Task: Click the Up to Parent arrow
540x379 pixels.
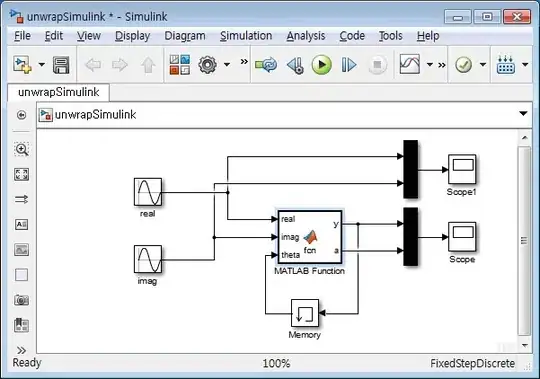Action: pyautogui.click(x=148, y=64)
